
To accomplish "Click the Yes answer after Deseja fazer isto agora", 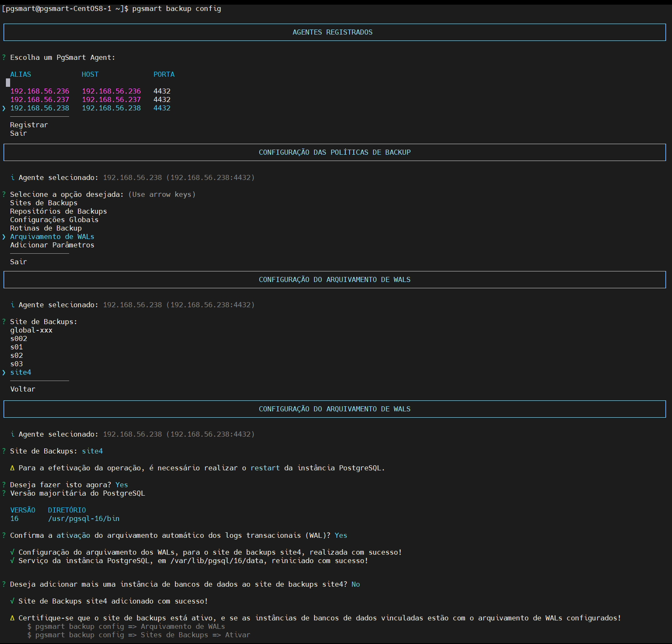I will coord(122,485).
